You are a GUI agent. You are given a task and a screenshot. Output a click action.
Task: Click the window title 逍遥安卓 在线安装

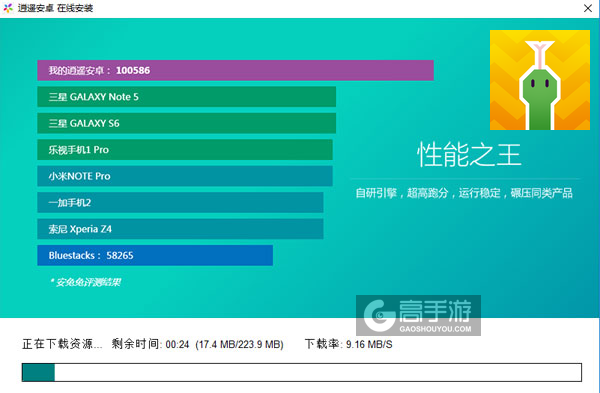55,8
